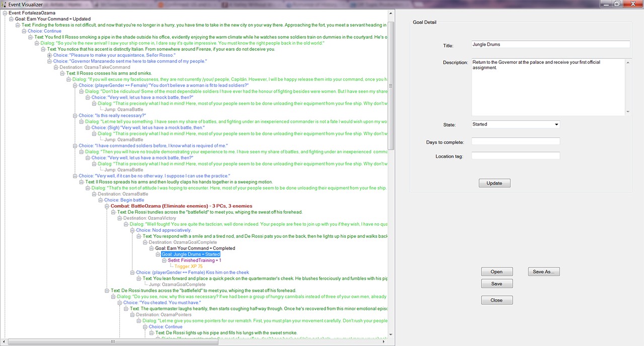644x346 pixels.
Task: Click the Title field containing Jungle Drums
Action: point(550,44)
